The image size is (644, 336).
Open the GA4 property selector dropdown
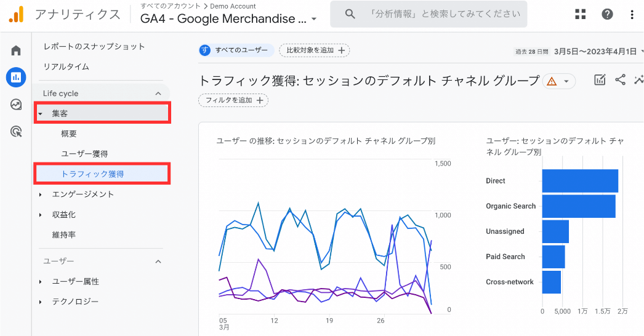point(228,18)
